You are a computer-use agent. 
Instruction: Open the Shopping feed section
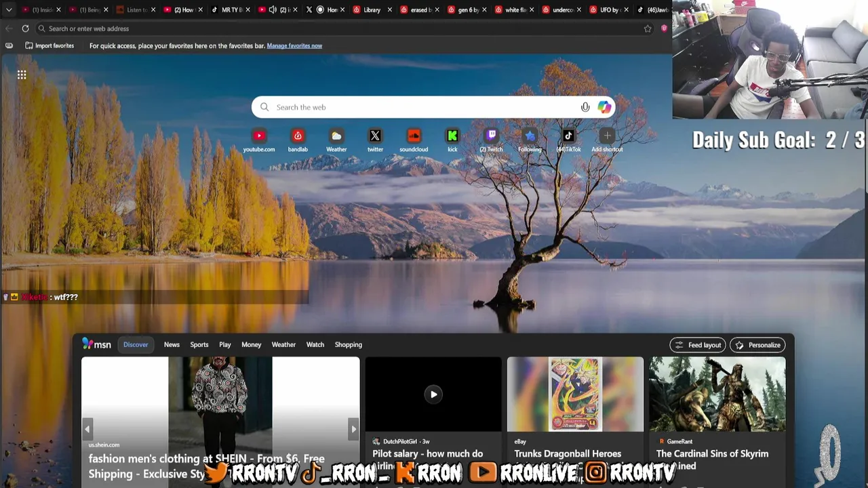349,344
